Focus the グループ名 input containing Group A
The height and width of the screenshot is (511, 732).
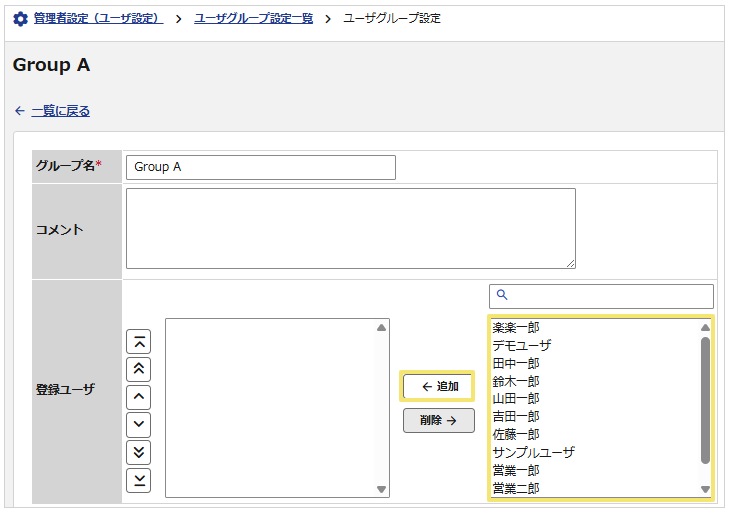pos(260,167)
